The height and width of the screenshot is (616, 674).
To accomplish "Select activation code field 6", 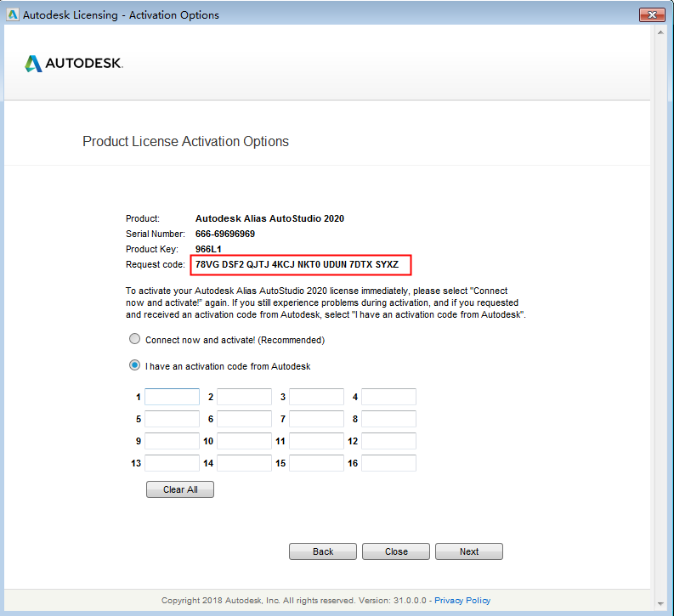I will click(244, 419).
